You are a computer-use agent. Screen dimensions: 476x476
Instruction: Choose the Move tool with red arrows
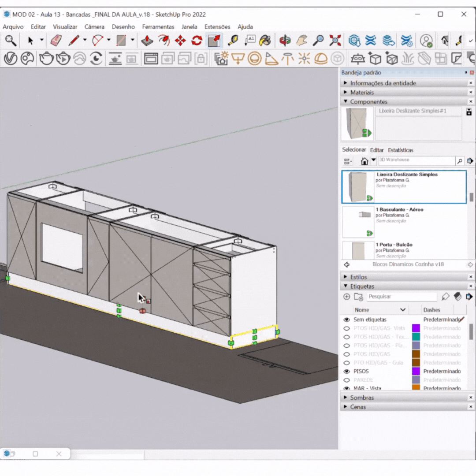click(180, 41)
